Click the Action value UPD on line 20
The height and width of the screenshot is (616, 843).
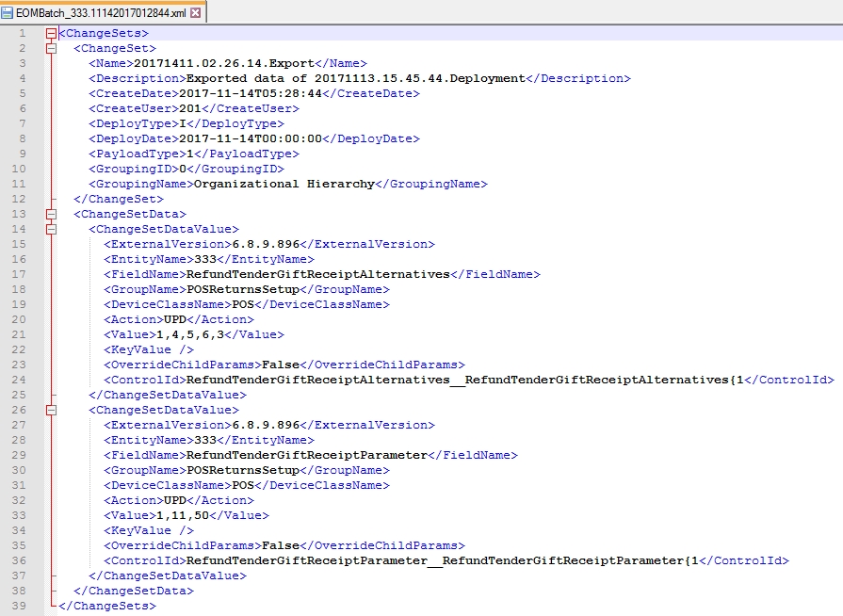tap(175, 319)
